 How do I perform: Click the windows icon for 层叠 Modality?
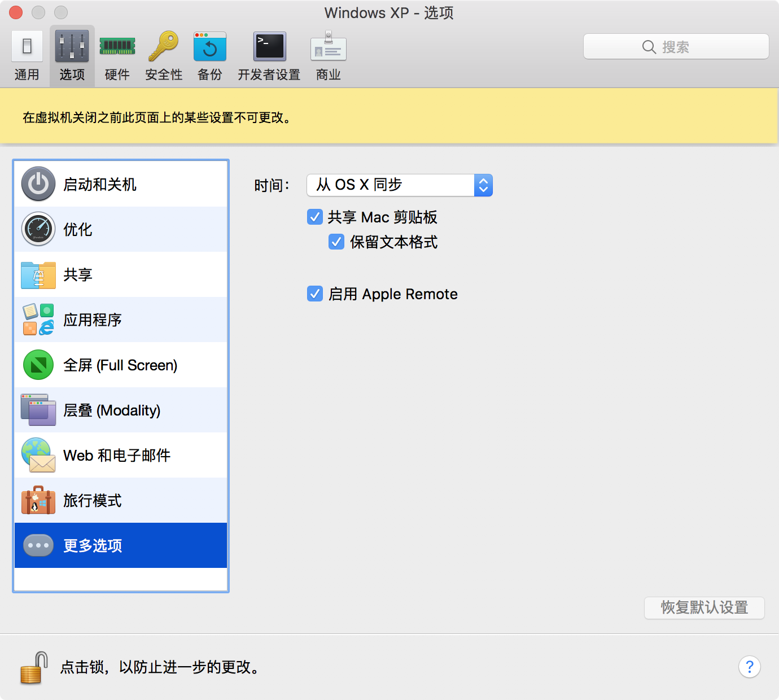[x=38, y=410]
